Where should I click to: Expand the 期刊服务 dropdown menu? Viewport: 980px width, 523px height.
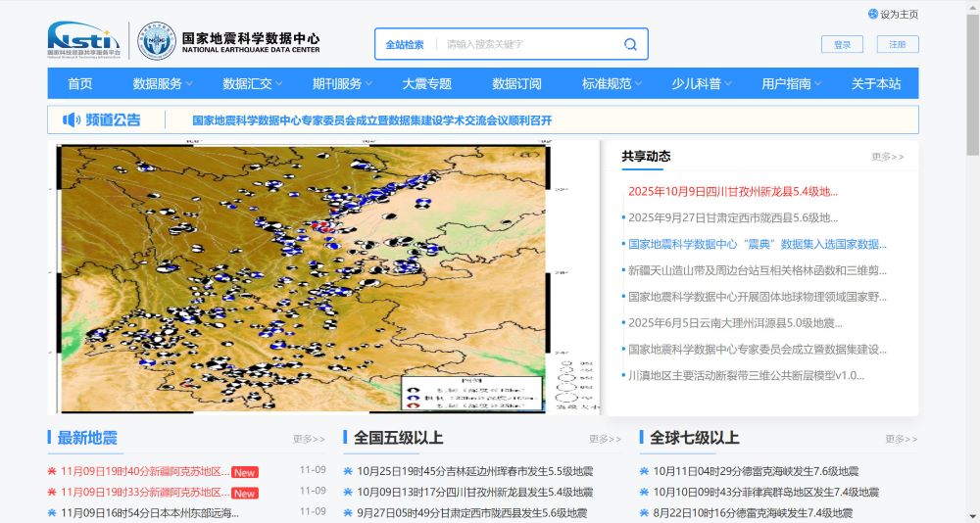(x=342, y=84)
